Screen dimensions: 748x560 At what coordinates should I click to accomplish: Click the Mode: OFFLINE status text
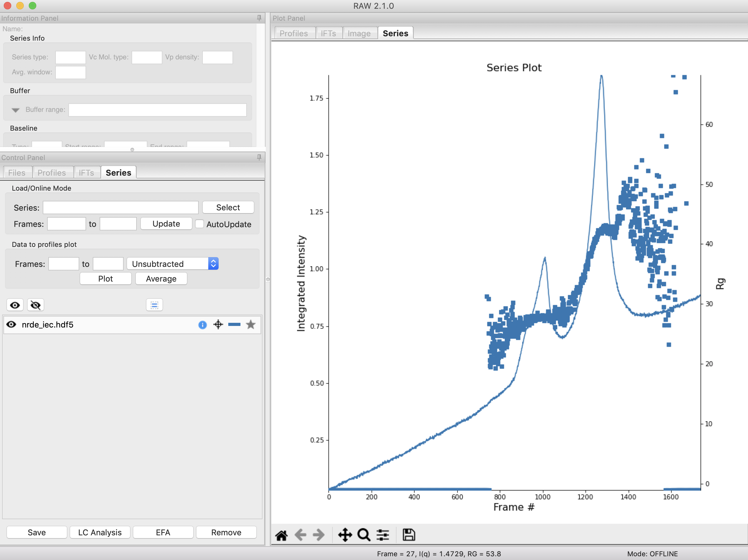pos(652,553)
